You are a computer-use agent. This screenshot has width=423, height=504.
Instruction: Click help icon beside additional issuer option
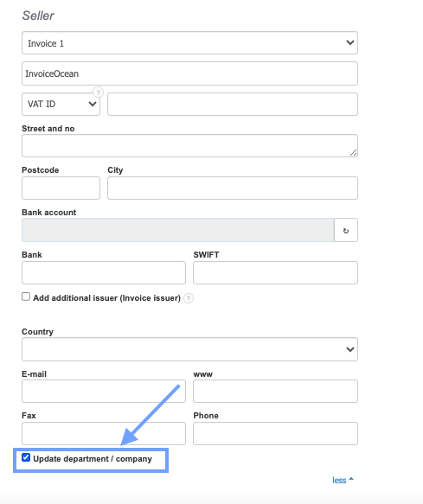(189, 298)
